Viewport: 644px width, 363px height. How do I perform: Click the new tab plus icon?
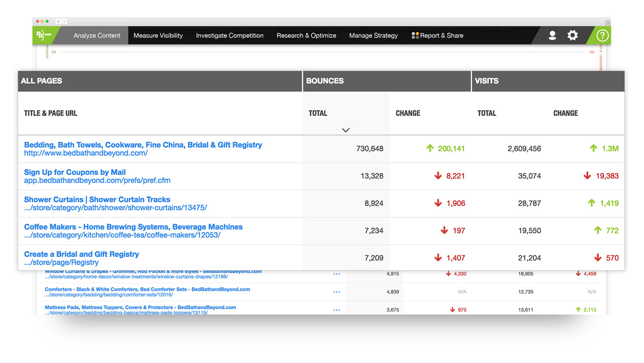(608, 22)
